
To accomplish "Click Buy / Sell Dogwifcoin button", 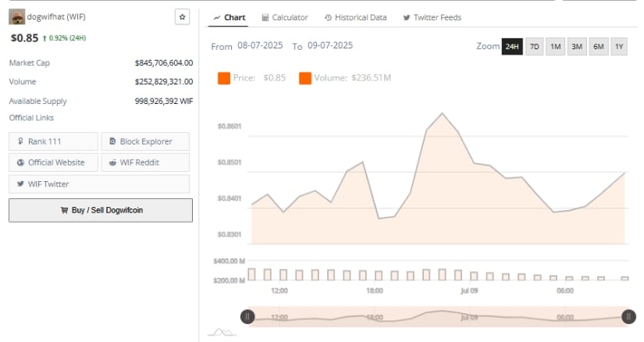I will click(101, 211).
